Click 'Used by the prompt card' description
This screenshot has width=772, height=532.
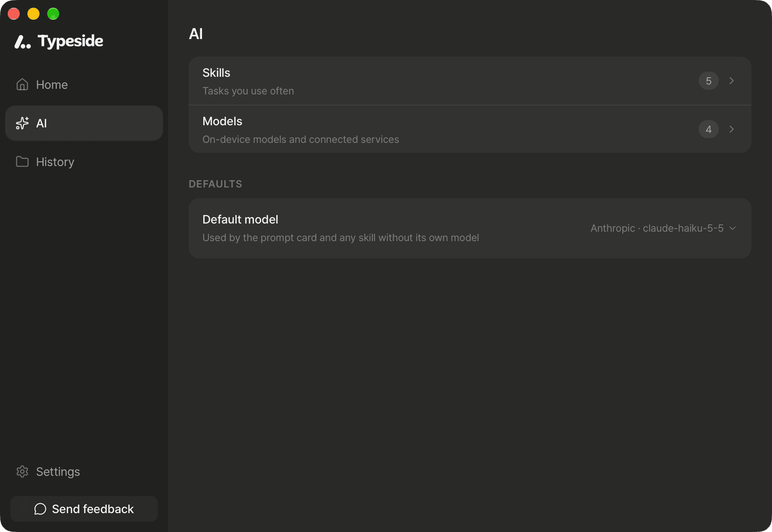pos(341,238)
